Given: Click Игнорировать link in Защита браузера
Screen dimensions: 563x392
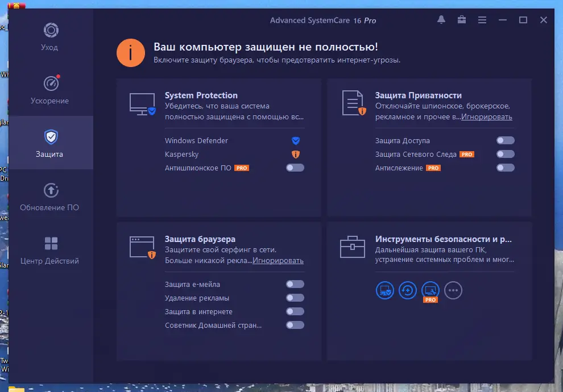Looking at the screenshot, I should [278, 261].
